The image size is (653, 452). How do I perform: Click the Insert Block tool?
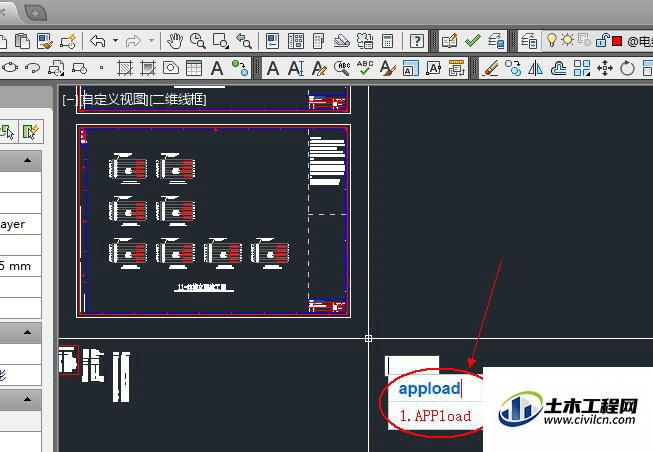(56, 68)
